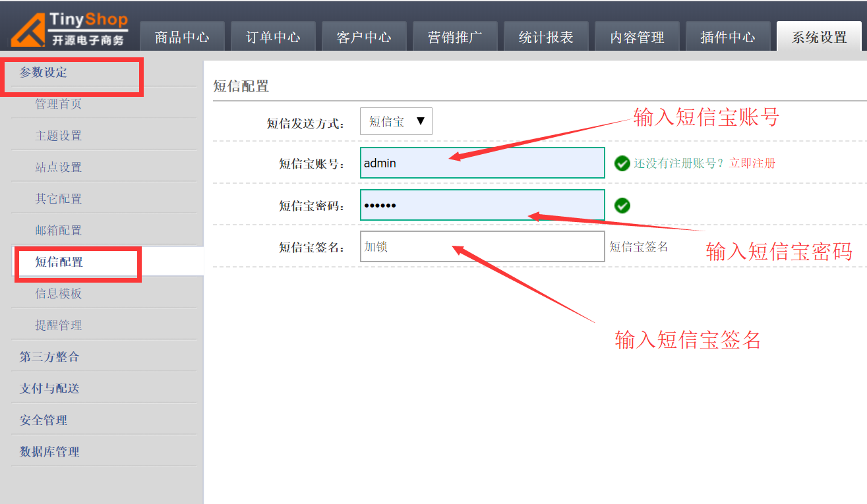
Task: Open 邮箱配置 in the sidebar
Action: point(59,231)
